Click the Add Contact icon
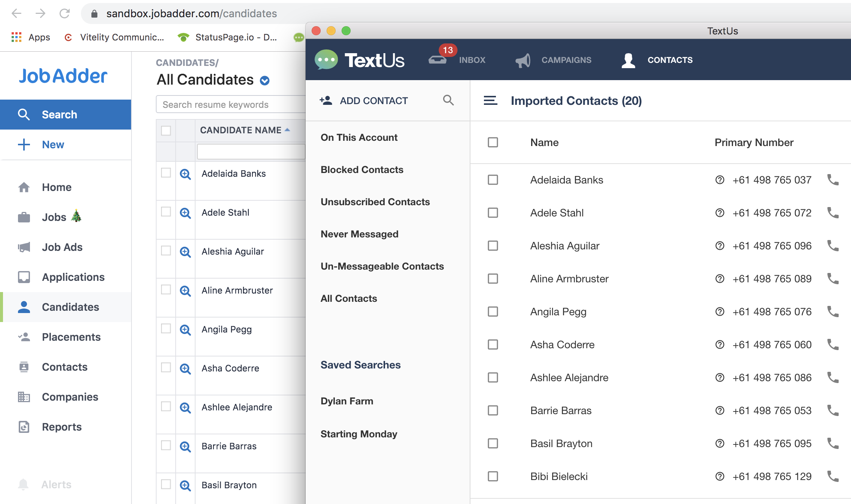Image resolution: width=851 pixels, height=504 pixels. (x=325, y=100)
